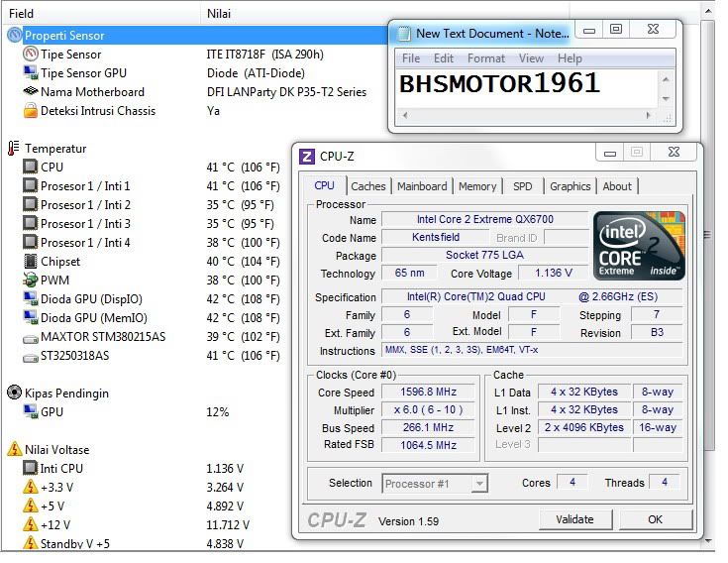This screenshot has height=563, width=728.
Task: Close the CPU-Z window
Action: click(x=674, y=152)
